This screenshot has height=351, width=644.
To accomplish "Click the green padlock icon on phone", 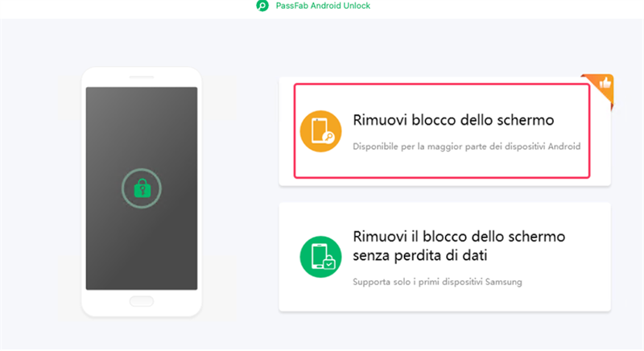I will [x=142, y=189].
